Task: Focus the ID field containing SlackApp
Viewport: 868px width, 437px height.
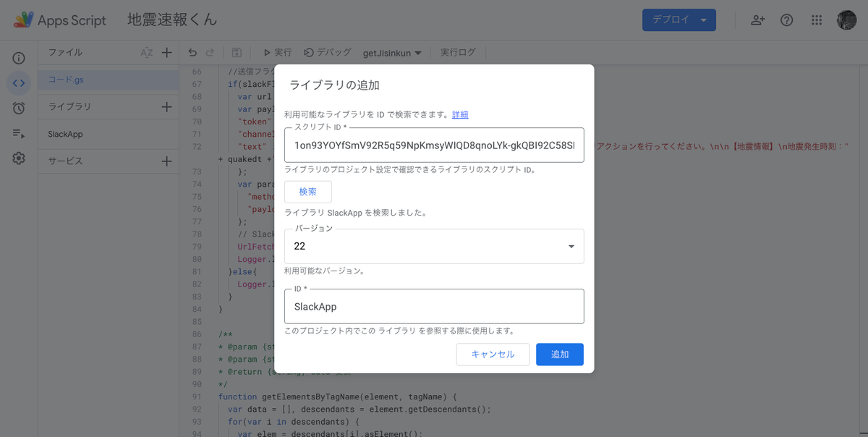Action: tap(434, 306)
